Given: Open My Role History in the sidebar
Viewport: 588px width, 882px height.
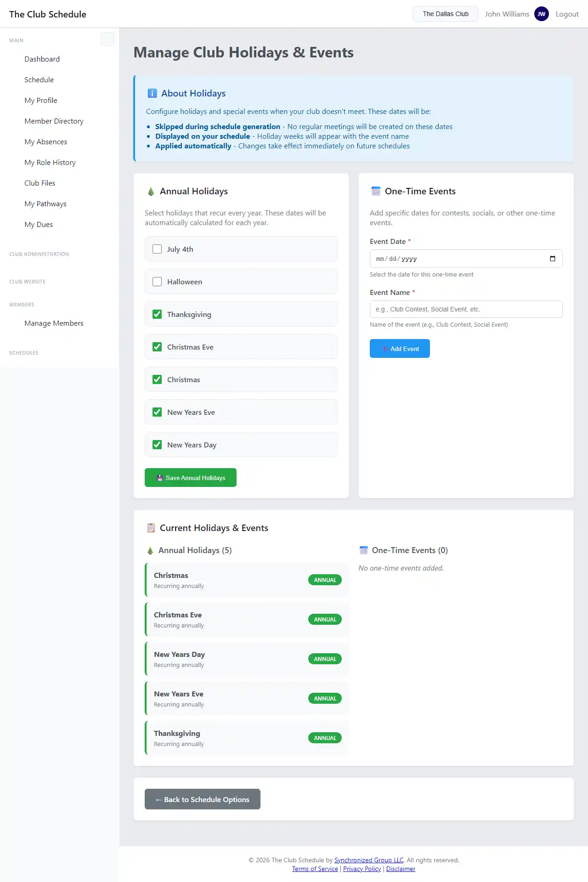Looking at the screenshot, I should (x=50, y=162).
